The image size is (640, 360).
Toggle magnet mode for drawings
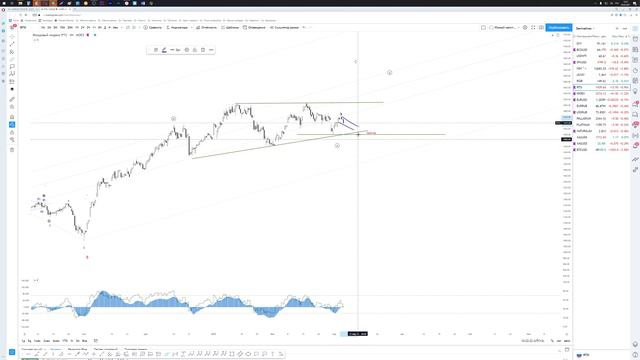coord(12,117)
